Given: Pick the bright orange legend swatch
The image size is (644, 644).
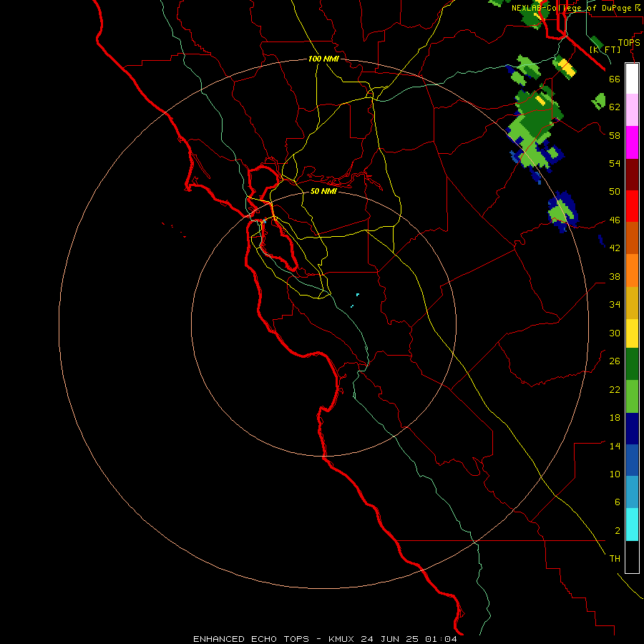Looking at the screenshot, I should (x=632, y=270).
